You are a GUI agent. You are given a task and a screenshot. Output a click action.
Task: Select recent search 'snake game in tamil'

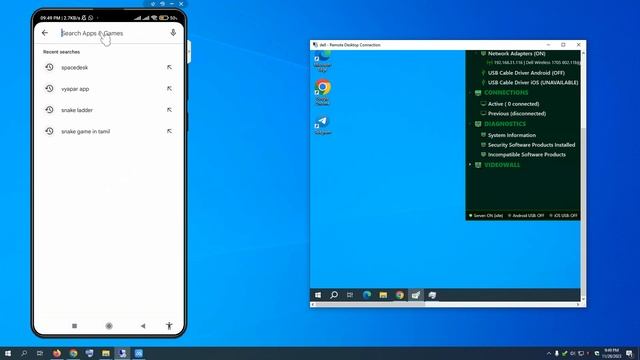pos(85,131)
